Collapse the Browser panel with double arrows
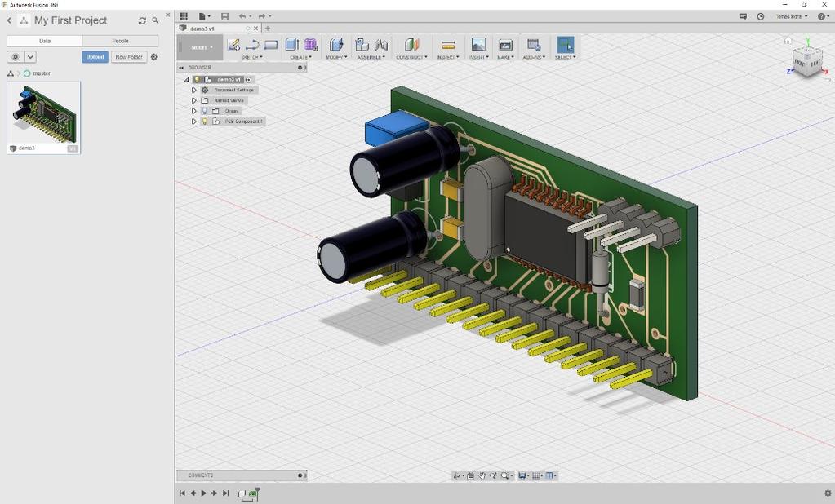Screen dimensions: 835x504 pyautogui.click(x=181, y=68)
